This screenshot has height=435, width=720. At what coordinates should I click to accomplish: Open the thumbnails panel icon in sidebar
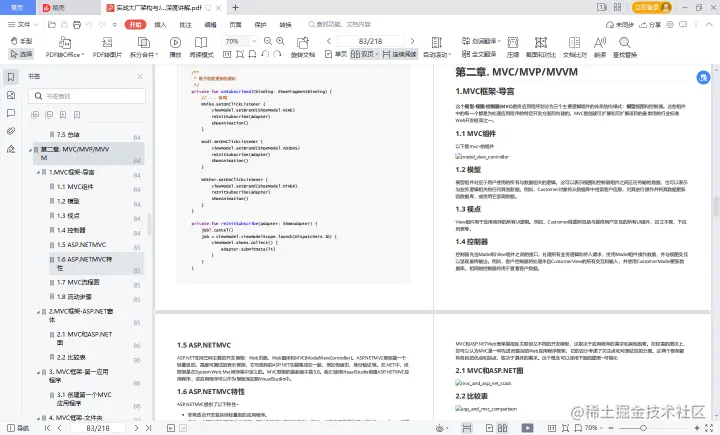(11, 95)
